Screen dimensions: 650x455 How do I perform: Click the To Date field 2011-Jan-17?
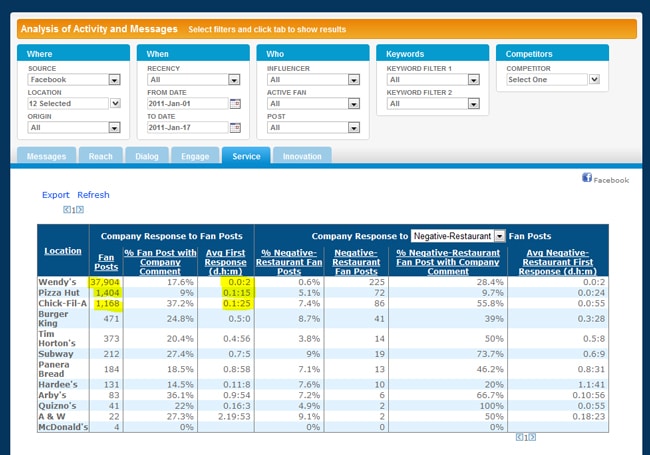[188, 128]
